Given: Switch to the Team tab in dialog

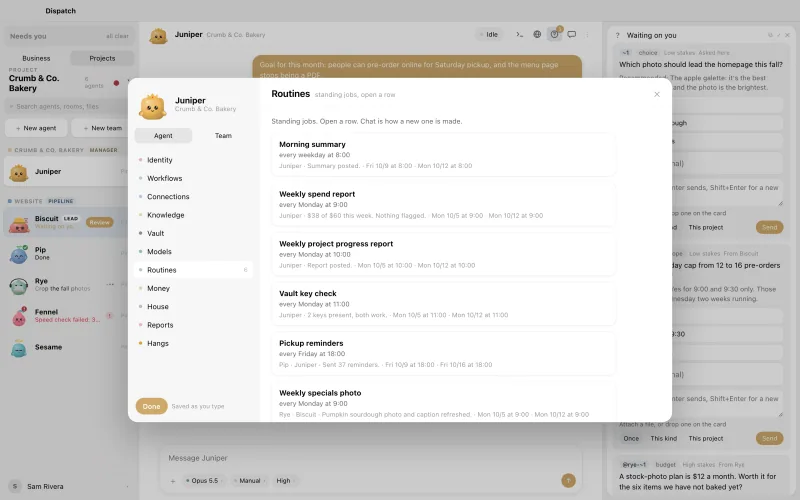Looking at the screenshot, I should 223,135.
